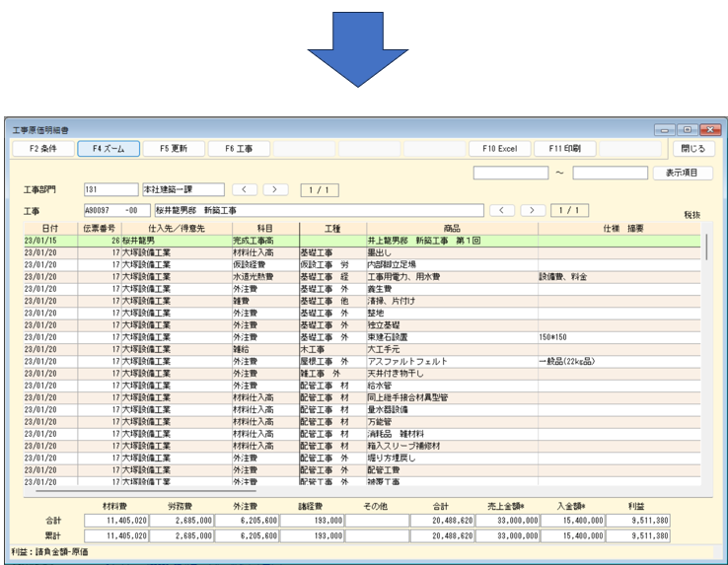This screenshot has height=565, width=728.
Task: Select the 天井付き物干し row
Action: click(x=362, y=374)
